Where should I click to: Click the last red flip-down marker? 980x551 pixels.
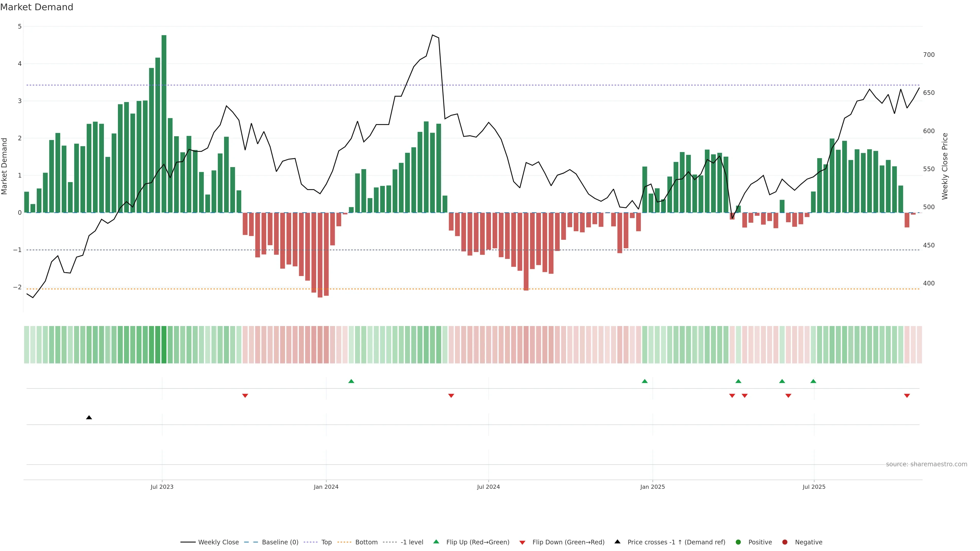click(907, 396)
